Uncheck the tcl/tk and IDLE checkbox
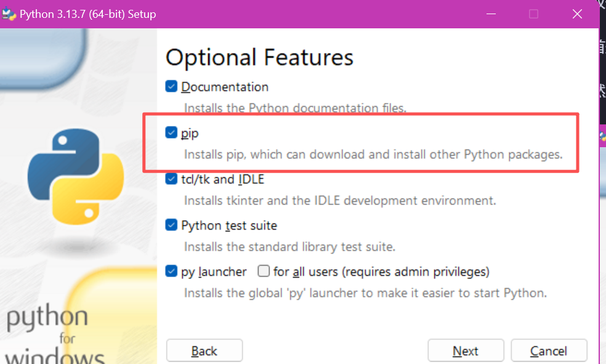 pyautogui.click(x=171, y=179)
